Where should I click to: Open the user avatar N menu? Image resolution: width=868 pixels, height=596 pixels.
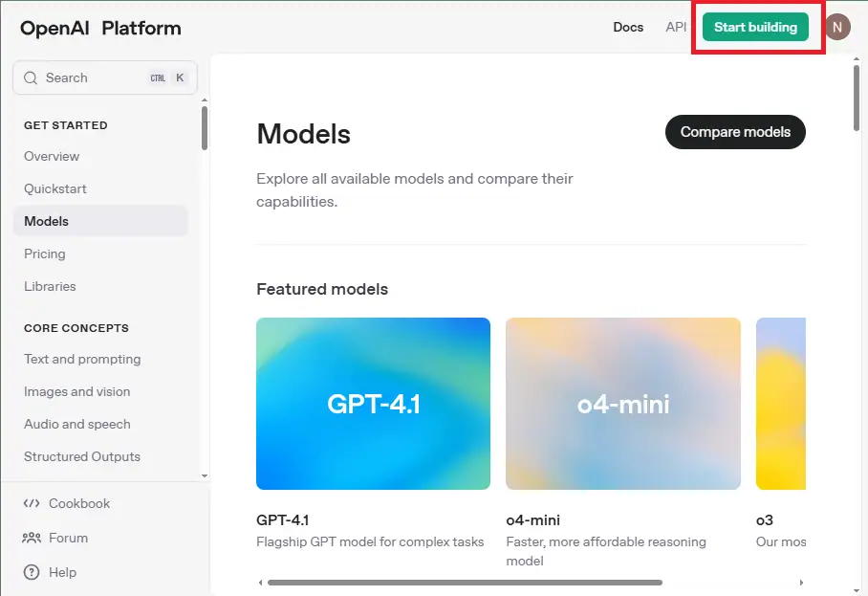(x=836, y=28)
